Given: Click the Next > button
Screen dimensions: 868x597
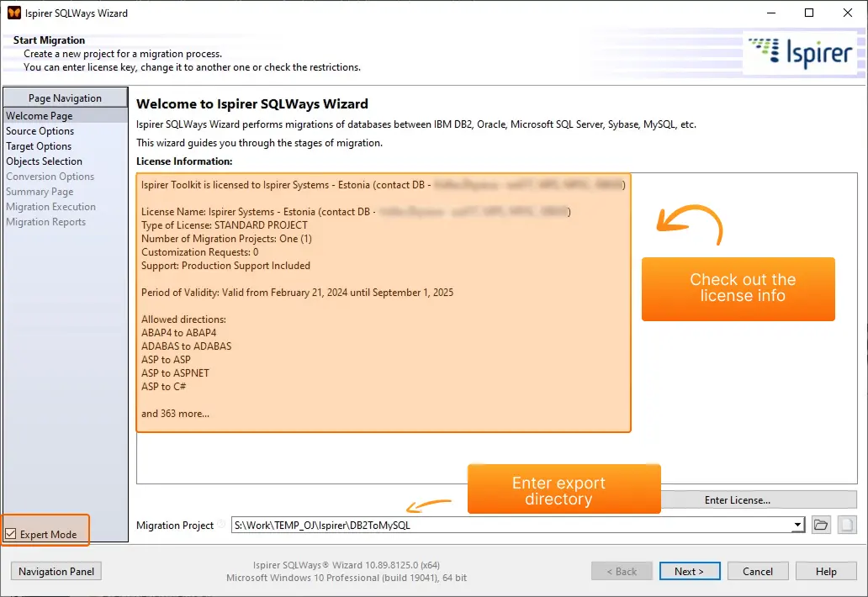Looking at the screenshot, I should click(689, 571).
